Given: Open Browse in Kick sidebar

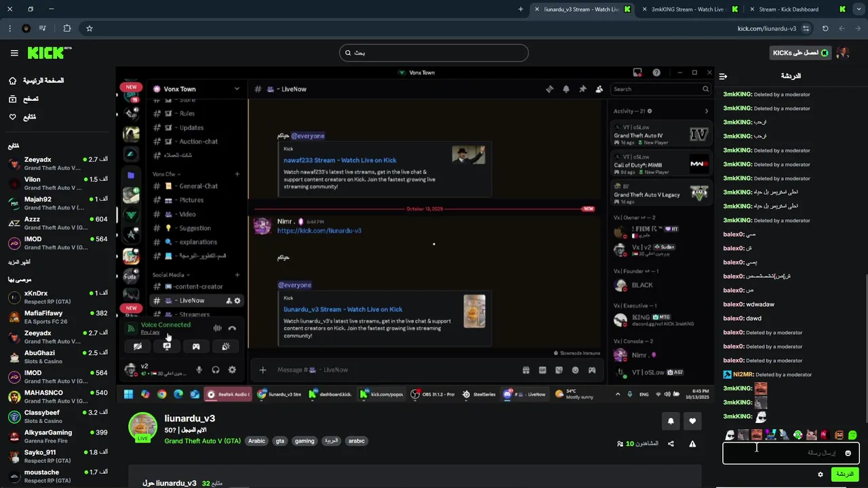Looking at the screenshot, I should pyautogui.click(x=24, y=99).
